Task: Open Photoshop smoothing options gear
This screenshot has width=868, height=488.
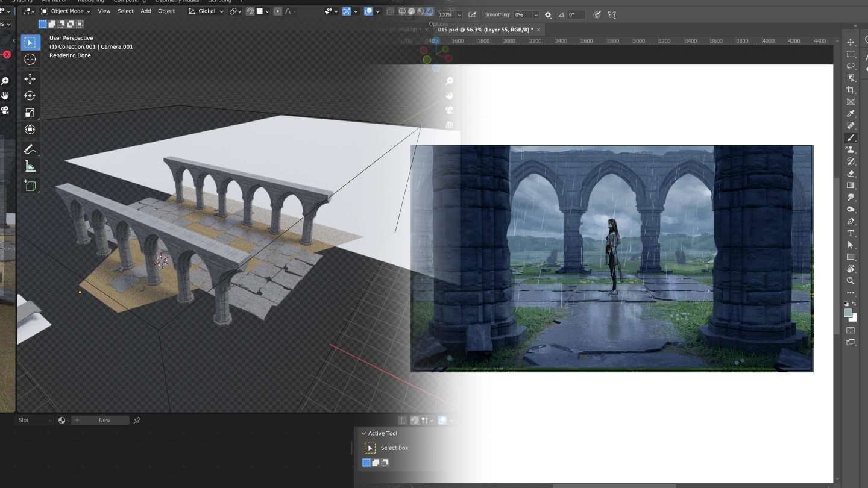Action: pyautogui.click(x=548, y=14)
